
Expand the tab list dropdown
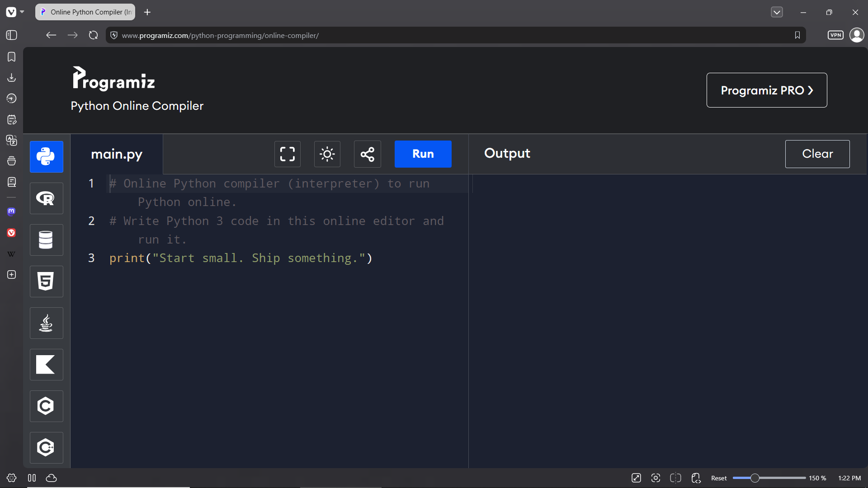point(777,12)
